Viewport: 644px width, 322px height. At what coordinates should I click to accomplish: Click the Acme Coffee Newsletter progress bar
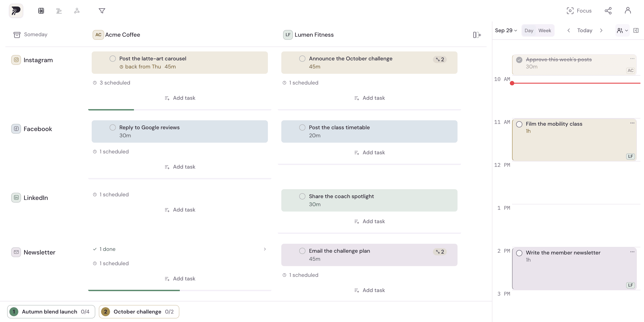pyautogui.click(x=180, y=290)
